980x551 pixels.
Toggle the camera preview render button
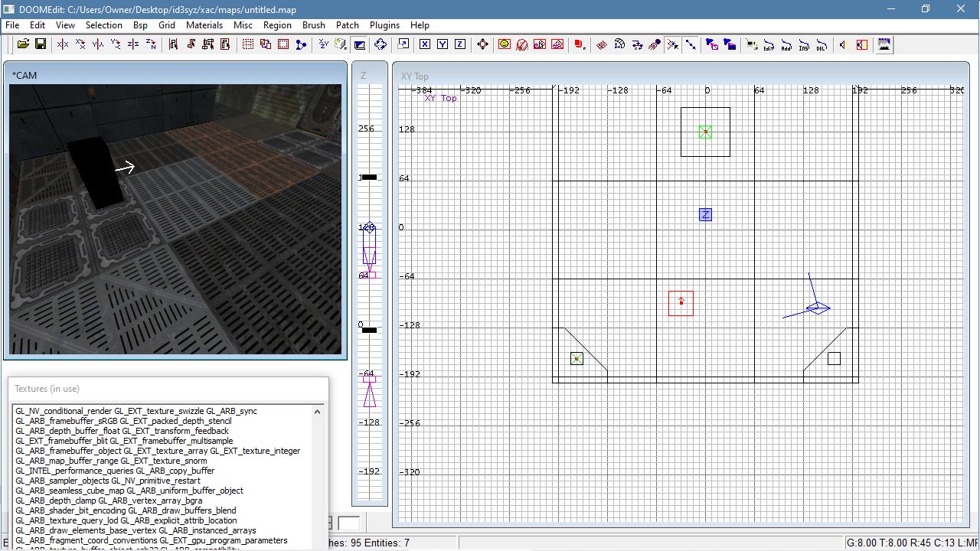360,44
